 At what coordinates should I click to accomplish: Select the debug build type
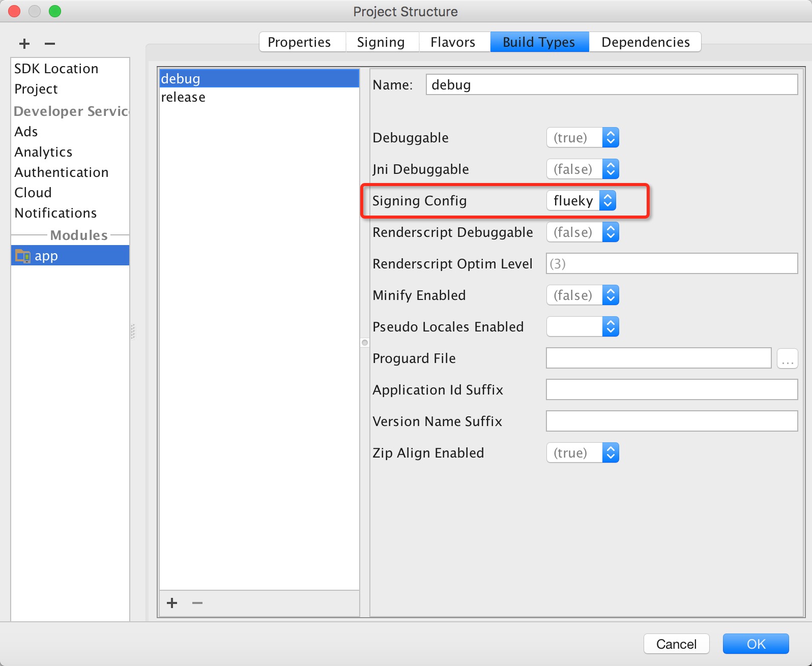(259, 78)
